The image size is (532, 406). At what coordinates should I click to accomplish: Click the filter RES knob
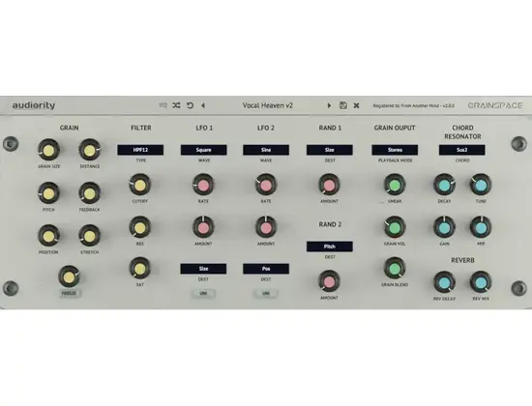[140, 227]
